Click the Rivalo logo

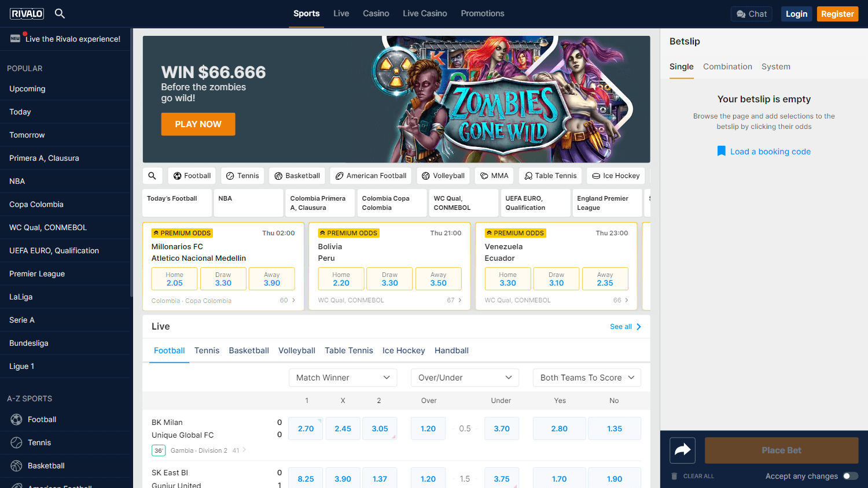coord(27,13)
